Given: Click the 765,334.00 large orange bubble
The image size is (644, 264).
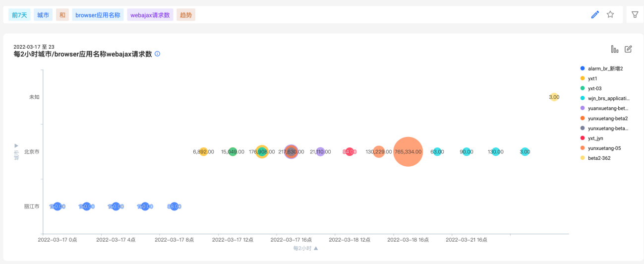Looking at the screenshot, I should click(408, 152).
